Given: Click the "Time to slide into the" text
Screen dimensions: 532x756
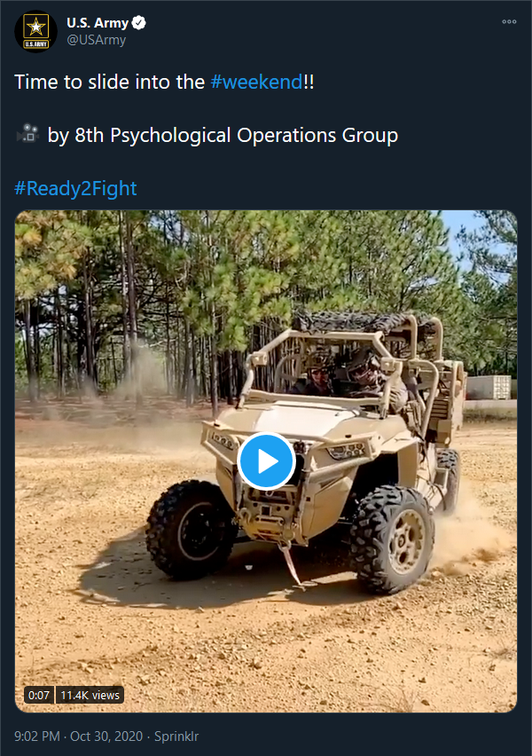Looking at the screenshot, I should (x=110, y=82).
